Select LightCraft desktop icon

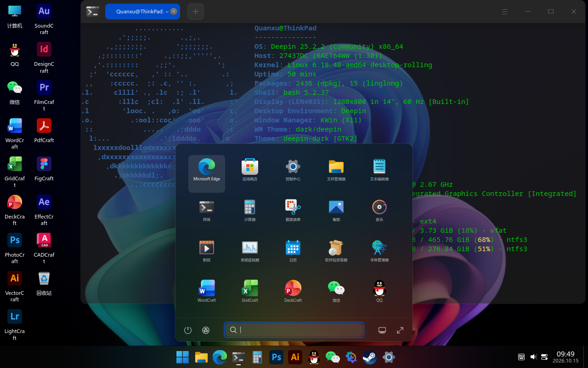click(x=15, y=324)
